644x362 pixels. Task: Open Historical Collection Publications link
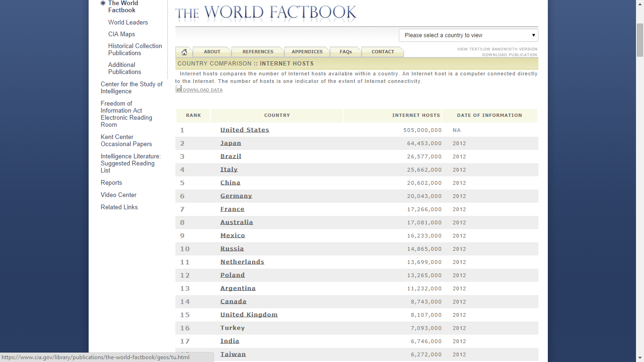click(x=135, y=49)
